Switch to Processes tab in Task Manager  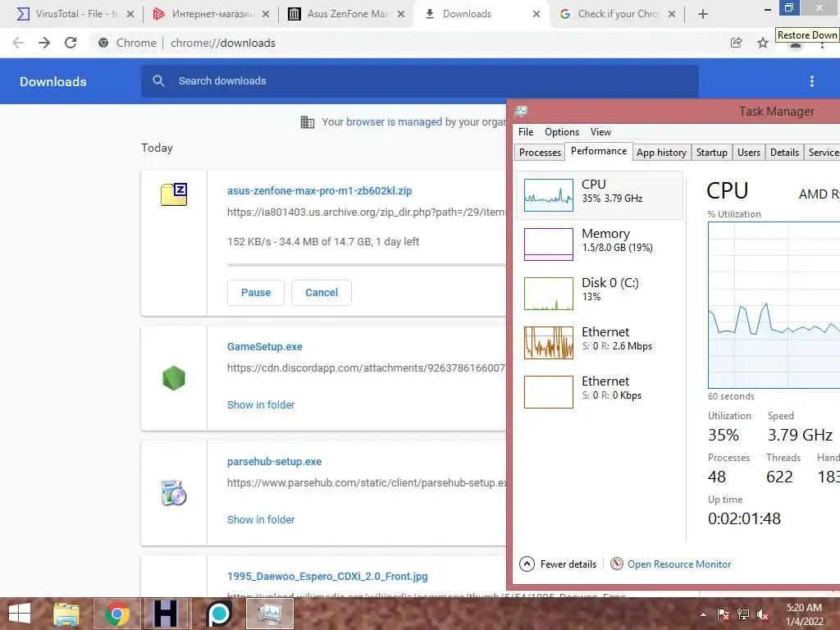pos(540,153)
